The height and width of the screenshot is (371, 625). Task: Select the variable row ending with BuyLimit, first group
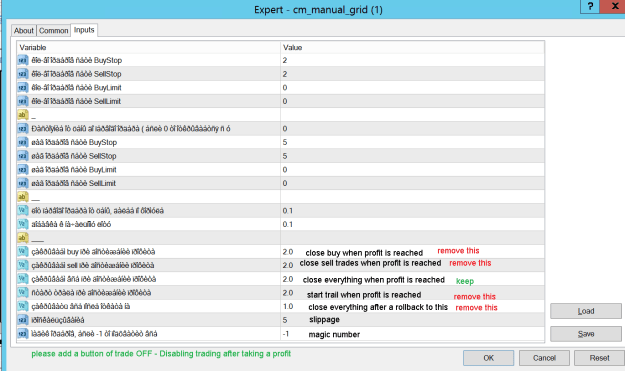coord(76,87)
